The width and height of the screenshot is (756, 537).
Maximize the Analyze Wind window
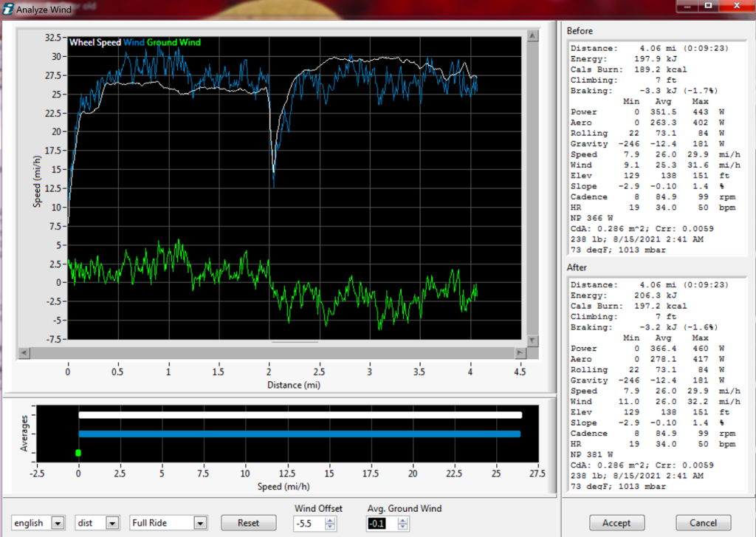coord(708,6)
